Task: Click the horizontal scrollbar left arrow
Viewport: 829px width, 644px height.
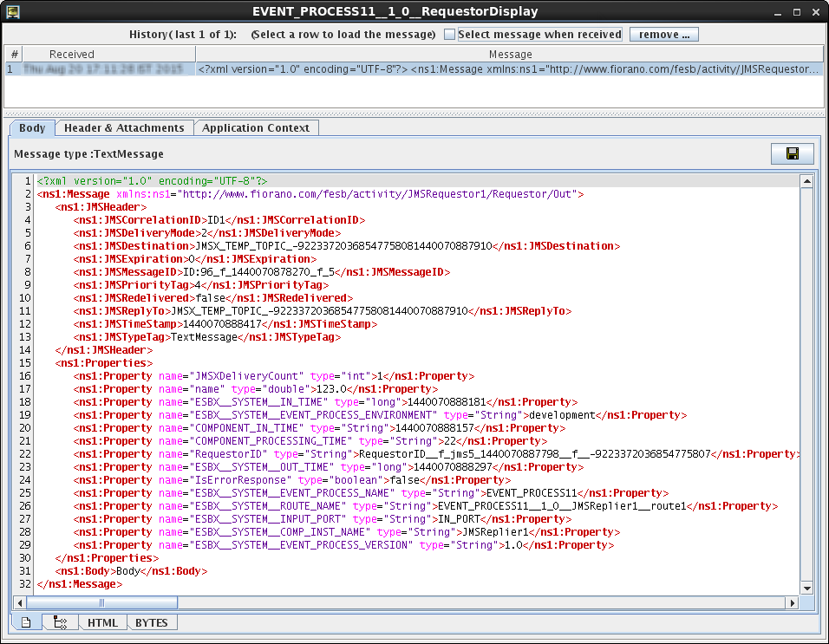Action: point(20,602)
